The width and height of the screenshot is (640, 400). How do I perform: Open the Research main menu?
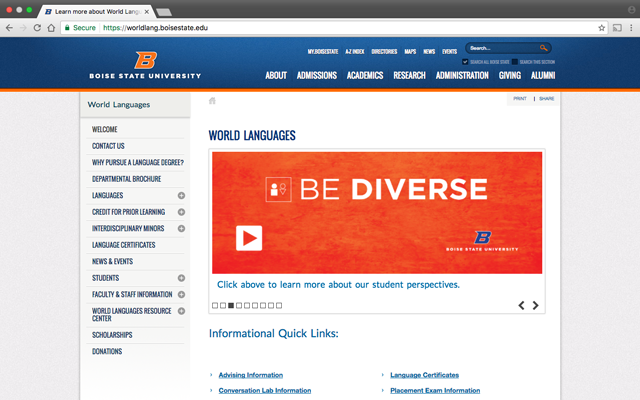409,76
